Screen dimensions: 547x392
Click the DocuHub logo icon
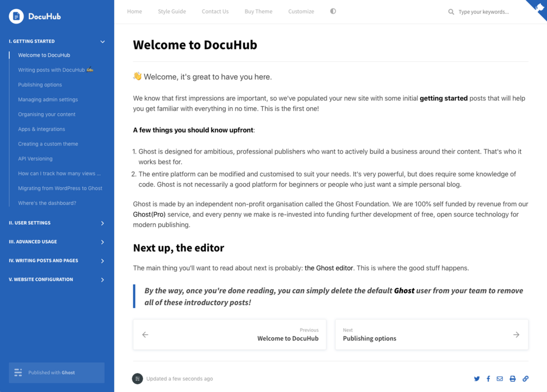click(x=16, y=16)
